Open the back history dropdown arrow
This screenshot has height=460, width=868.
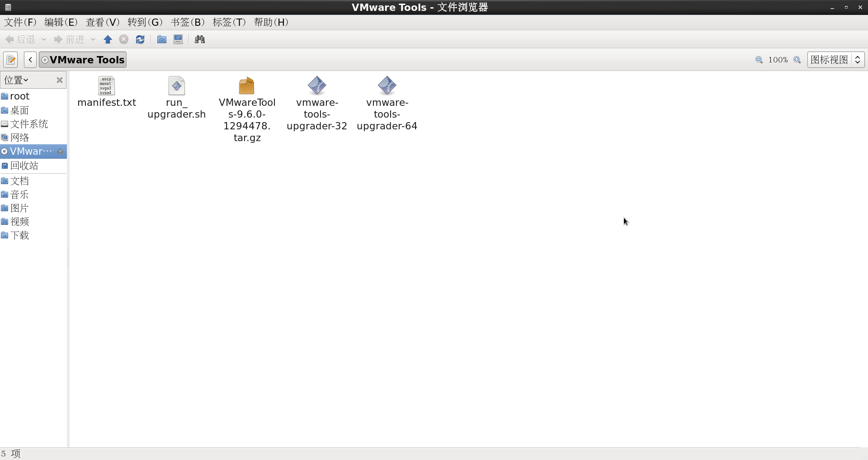44,40
